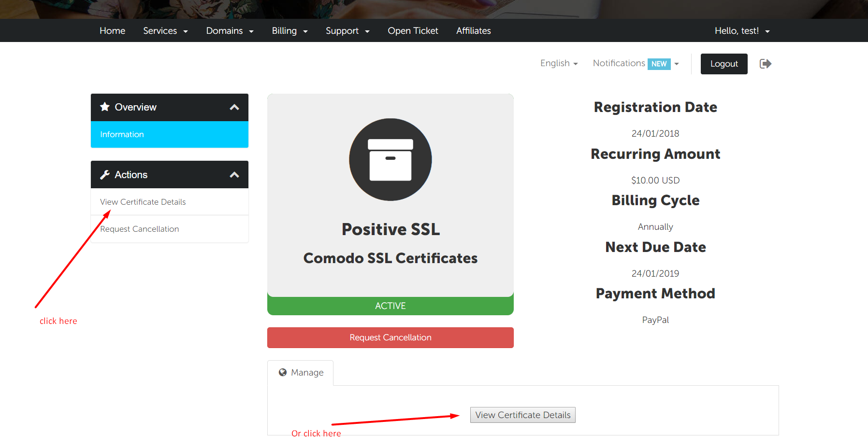Click the $10.00 USD recurring amount

655,181
